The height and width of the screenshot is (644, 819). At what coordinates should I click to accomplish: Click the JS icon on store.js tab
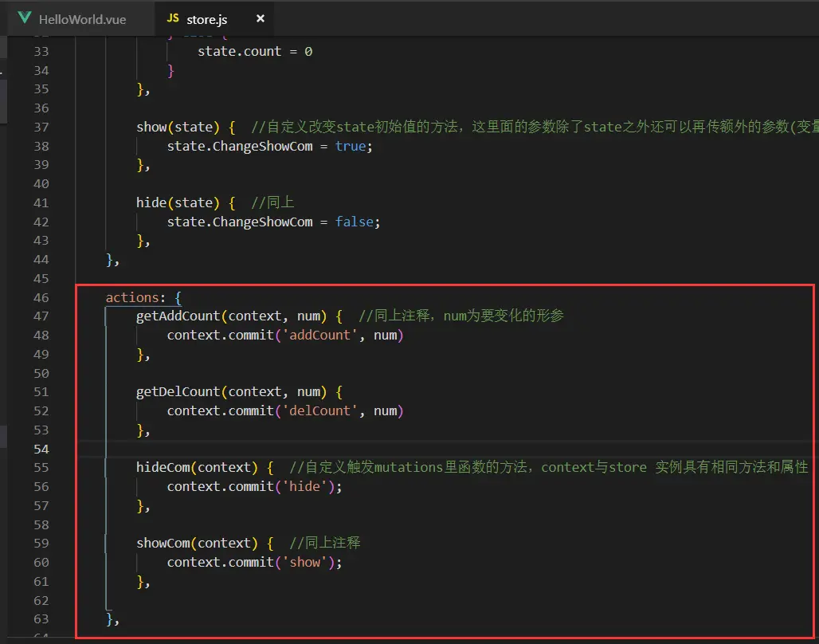(173, 18)
